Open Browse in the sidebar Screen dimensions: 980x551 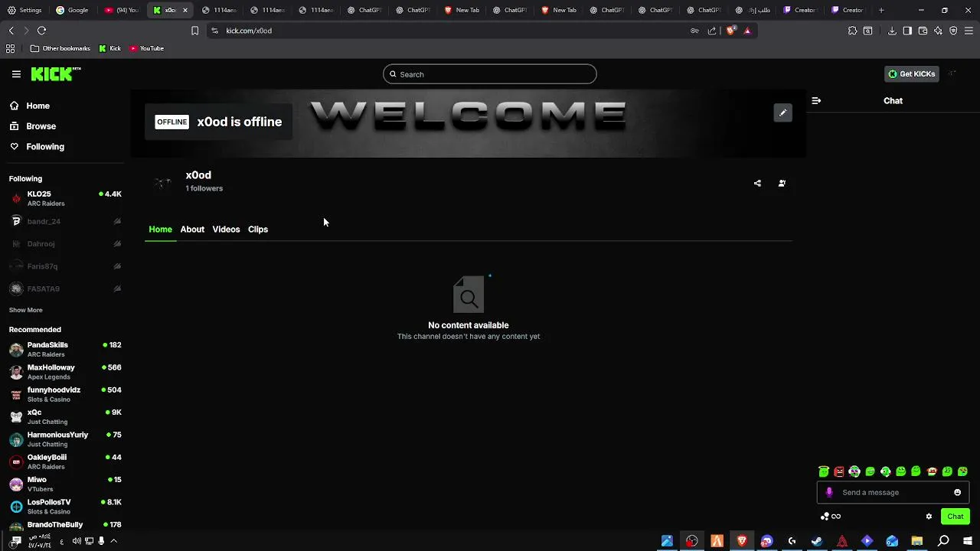(x=41, y=126)
